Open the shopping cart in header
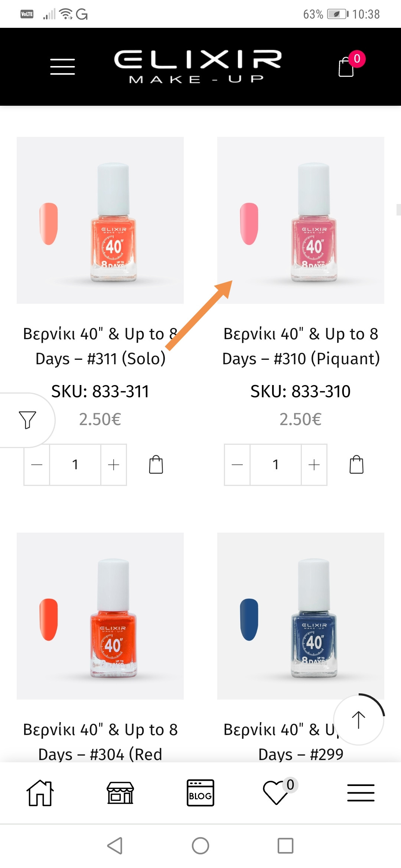 pos(346,67)
